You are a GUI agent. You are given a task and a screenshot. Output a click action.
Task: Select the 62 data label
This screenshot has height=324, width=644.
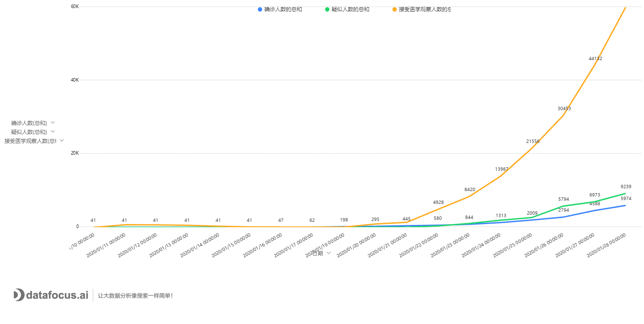[312, 220]
